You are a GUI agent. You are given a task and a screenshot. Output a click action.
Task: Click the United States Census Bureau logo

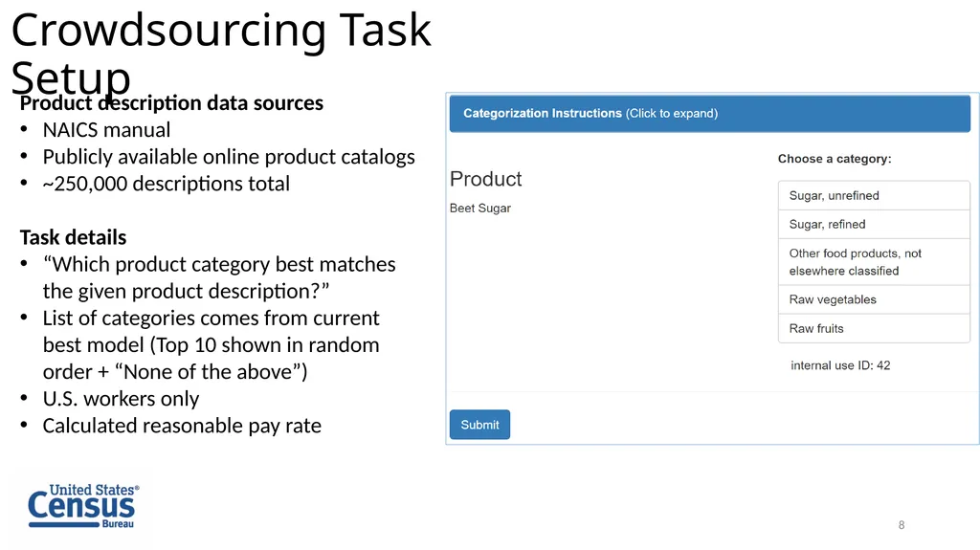pos(83,506)
